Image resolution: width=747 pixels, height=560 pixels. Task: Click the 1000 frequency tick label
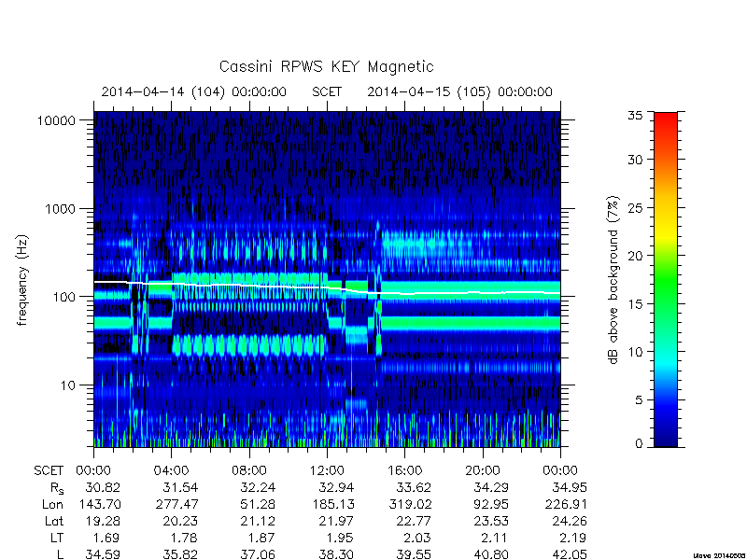[60, 209]
